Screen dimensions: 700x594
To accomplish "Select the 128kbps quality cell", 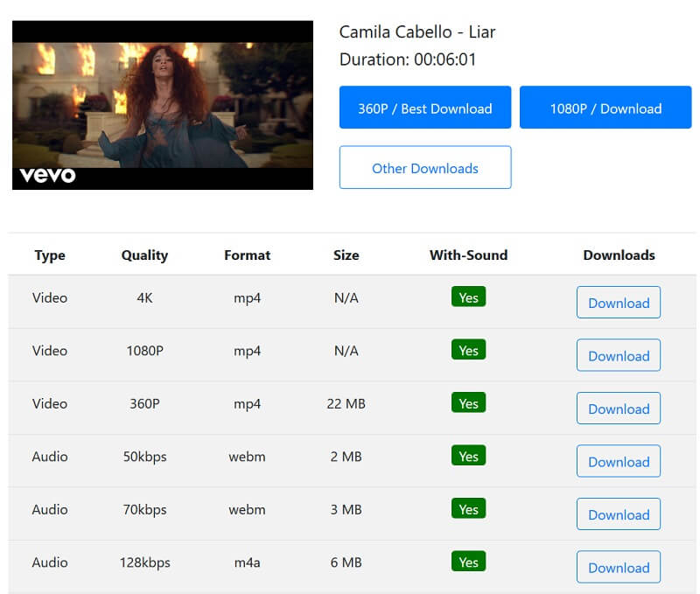I will [x=144, y=563].
